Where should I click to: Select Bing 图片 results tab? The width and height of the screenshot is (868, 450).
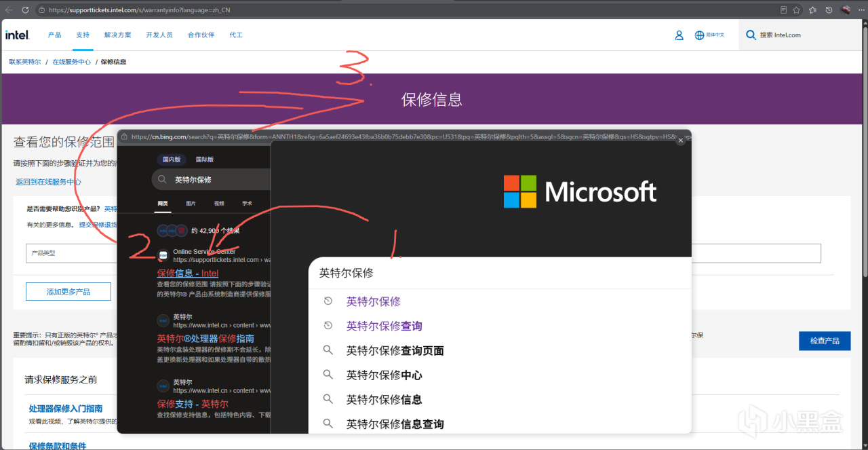[x=191, y=203]
